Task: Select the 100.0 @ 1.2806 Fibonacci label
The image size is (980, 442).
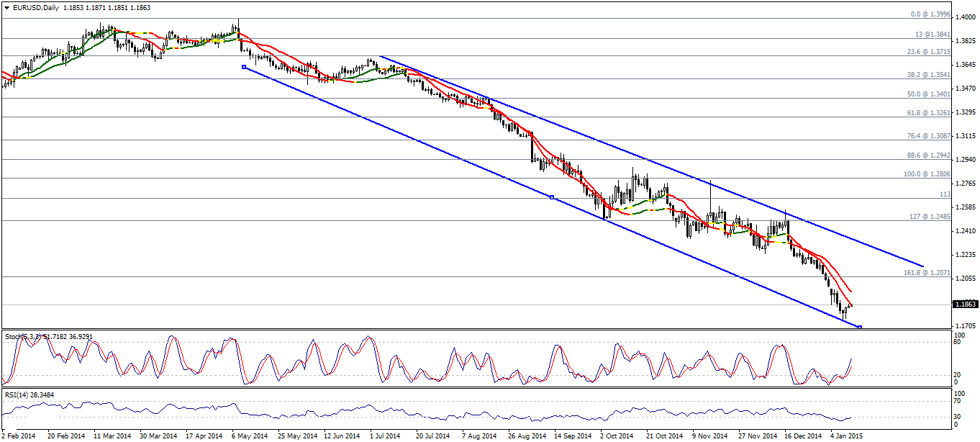Action: click(927, 173)
